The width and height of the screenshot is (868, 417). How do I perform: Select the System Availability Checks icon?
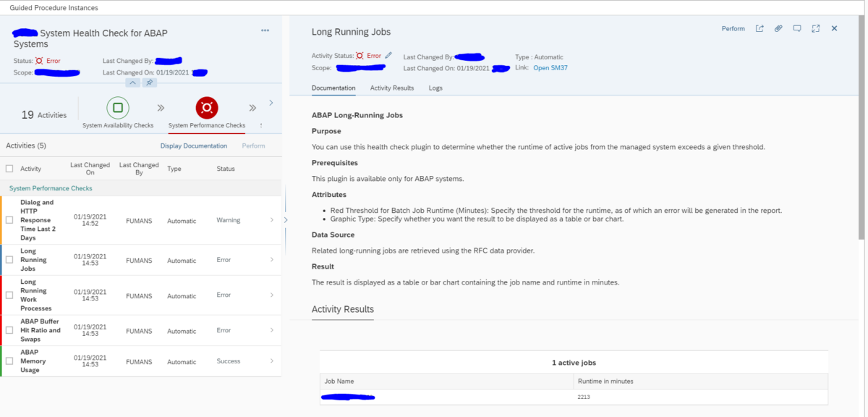(x=117, y=107)
